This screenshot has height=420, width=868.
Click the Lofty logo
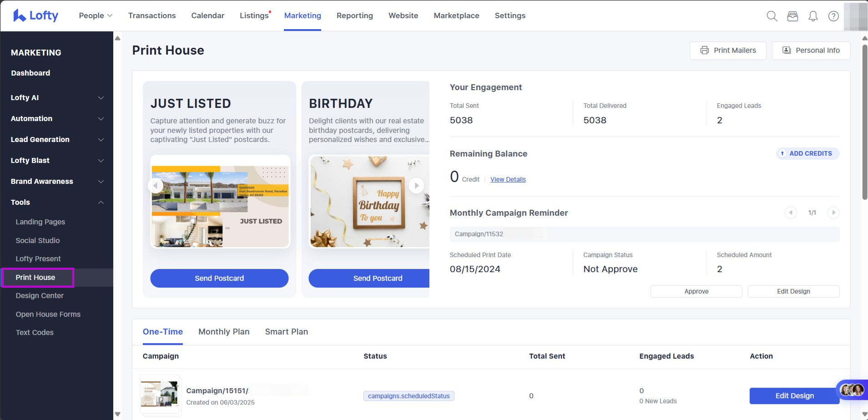35,15
